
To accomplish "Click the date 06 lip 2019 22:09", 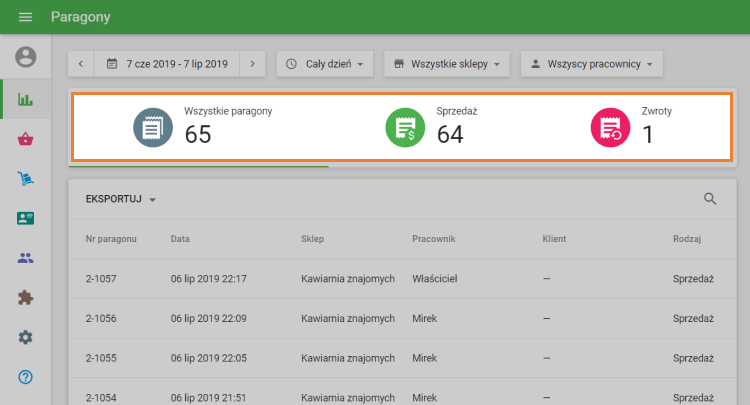I will coord(209,318).
